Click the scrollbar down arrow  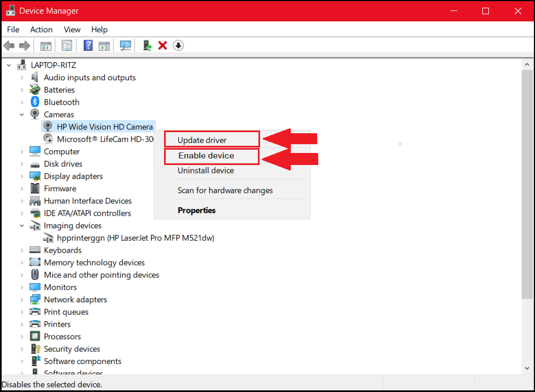point(527,368)
